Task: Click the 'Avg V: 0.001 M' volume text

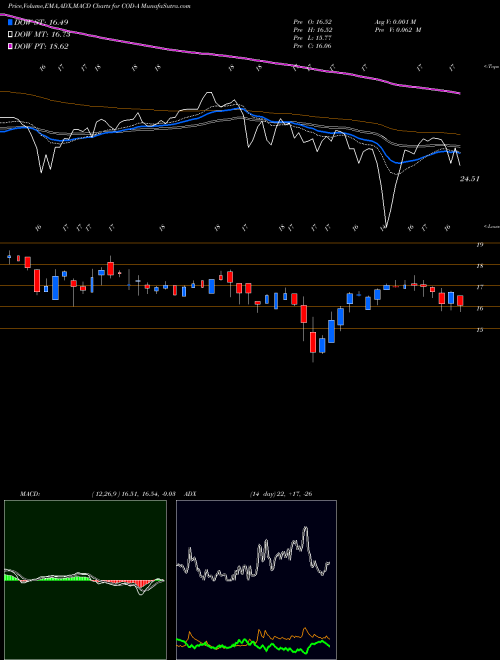Action: 395,22
